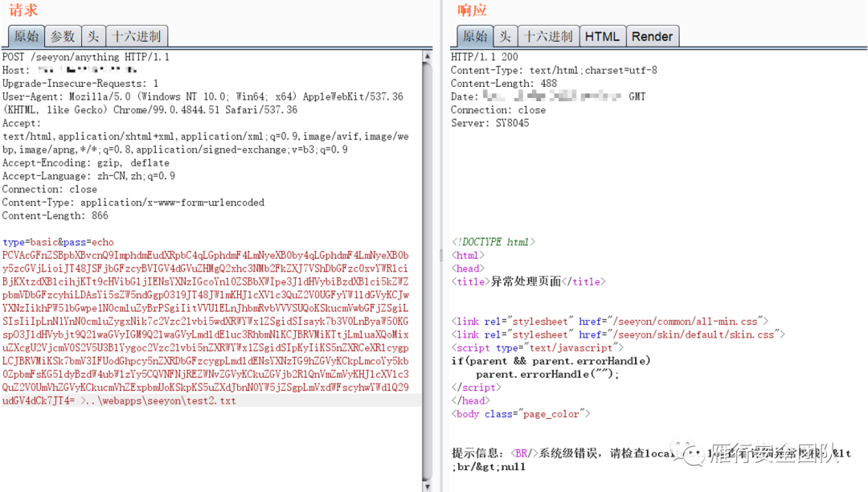The height and width of the screenshot is (492, 868).
Task: Select the 原始 tab in response panel
Action: coord(475,36)
